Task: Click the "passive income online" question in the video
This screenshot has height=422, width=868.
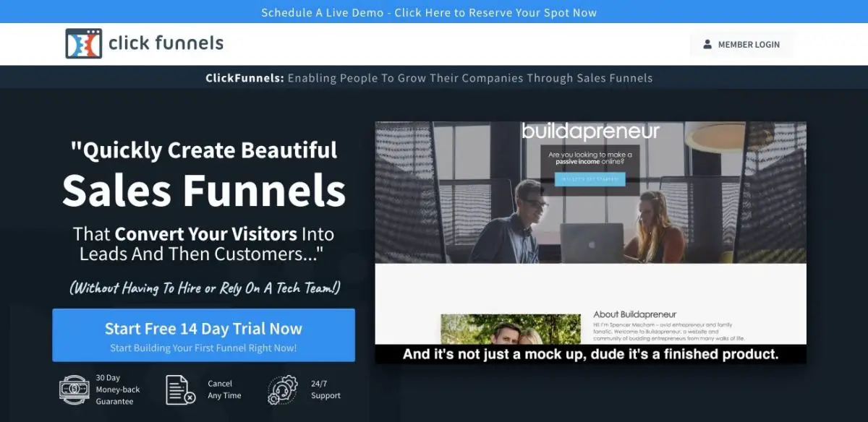Action: pyautogui.click(x=590, y=158)
